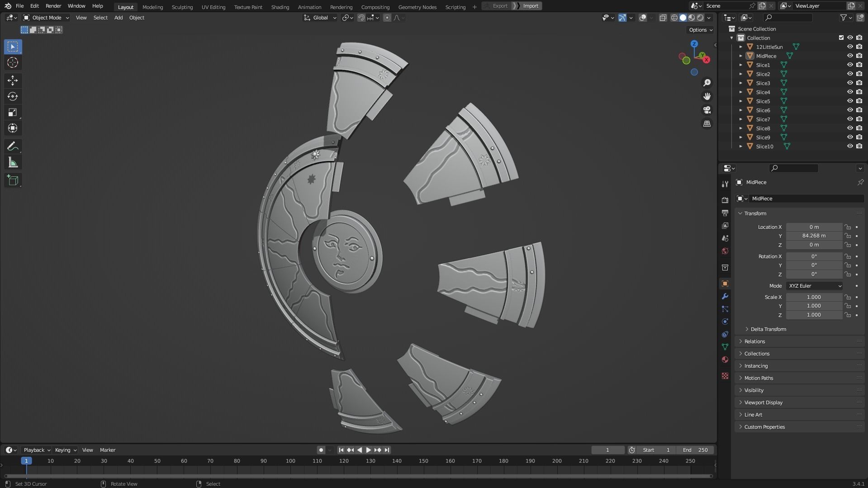Activate the Move tool
868x488 pixels.
click(x=13, y=81)
